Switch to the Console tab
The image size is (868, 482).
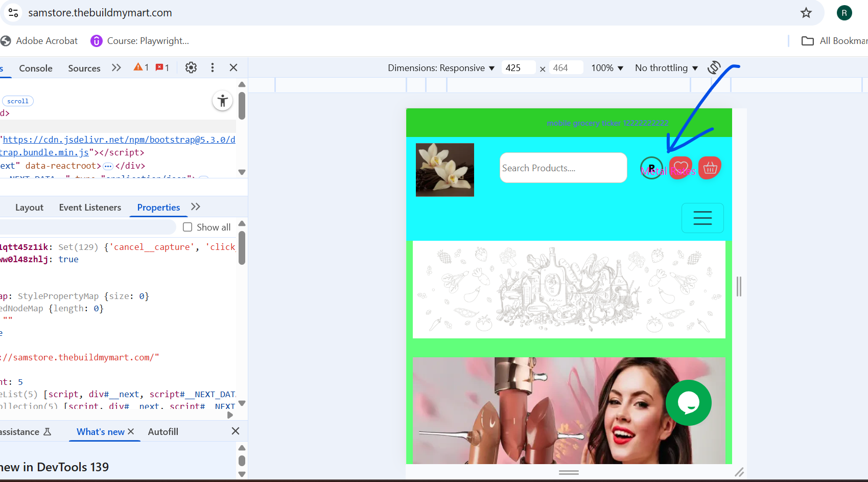[36, 68]
